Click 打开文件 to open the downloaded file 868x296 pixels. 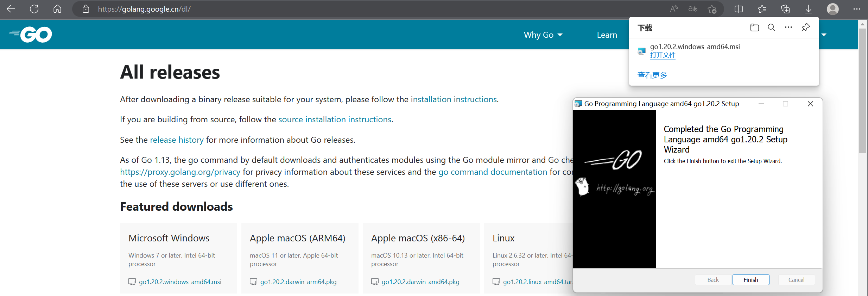(x=663, y=55)
